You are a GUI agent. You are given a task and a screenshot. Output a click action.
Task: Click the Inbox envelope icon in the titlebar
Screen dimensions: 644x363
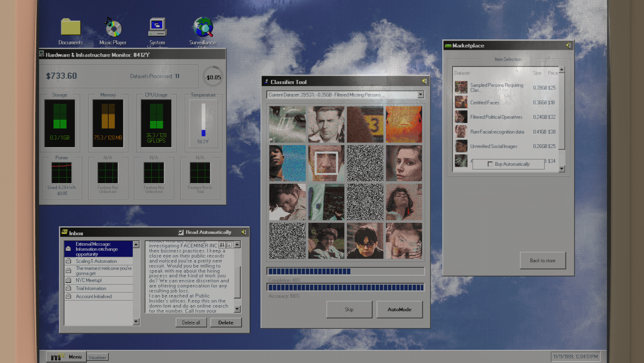pos(64,232)
